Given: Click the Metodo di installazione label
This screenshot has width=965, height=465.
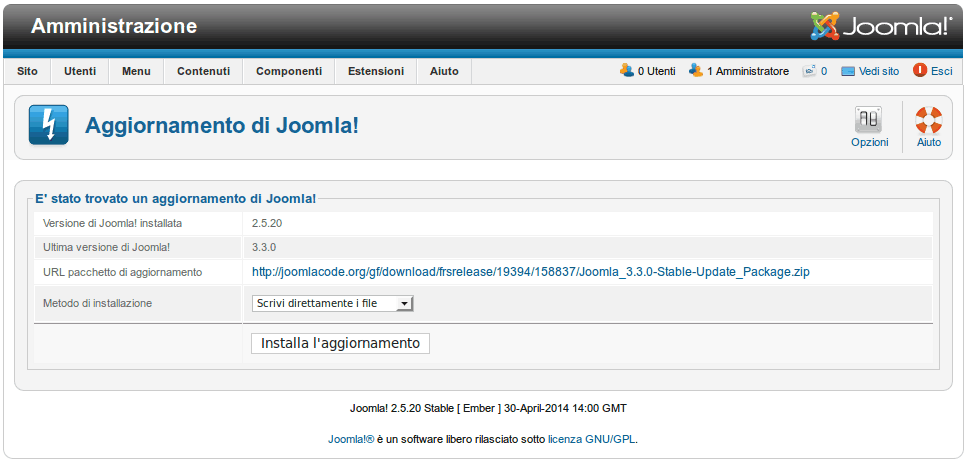Looking at the screenshot, I should pos(97,303).
